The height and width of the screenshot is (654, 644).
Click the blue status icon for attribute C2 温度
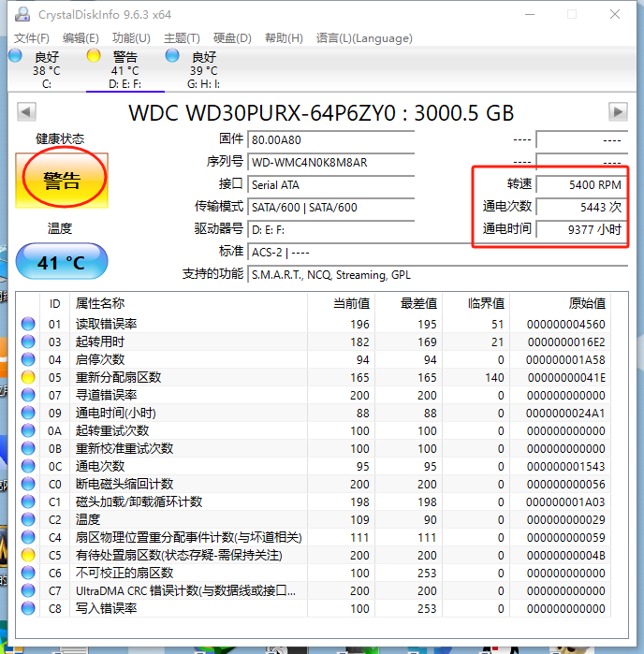click(x=28, y=519)
